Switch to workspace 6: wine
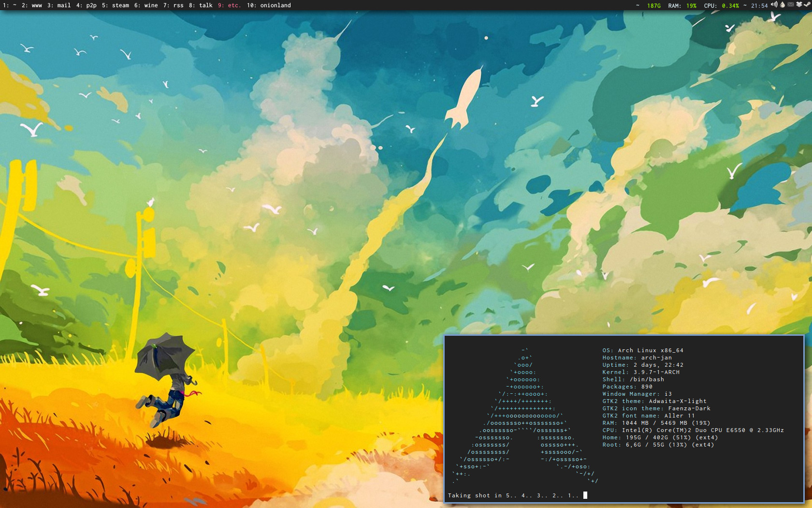812x508 pixels. point(146,5)
